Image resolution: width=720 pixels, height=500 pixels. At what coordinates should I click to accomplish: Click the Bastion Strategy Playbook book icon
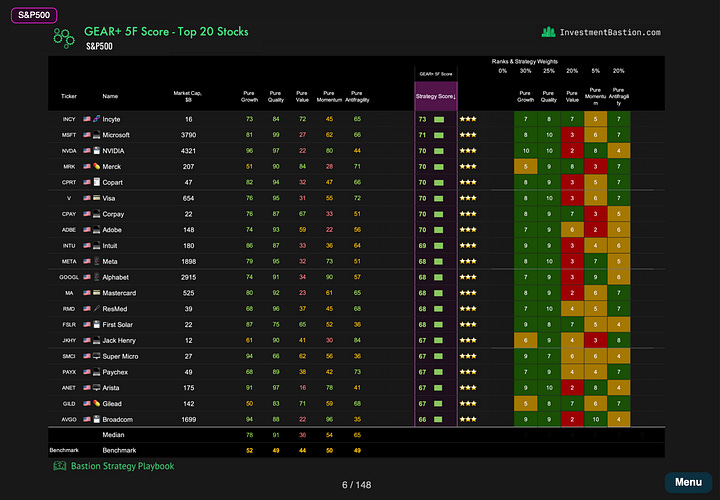click(60, 466)
